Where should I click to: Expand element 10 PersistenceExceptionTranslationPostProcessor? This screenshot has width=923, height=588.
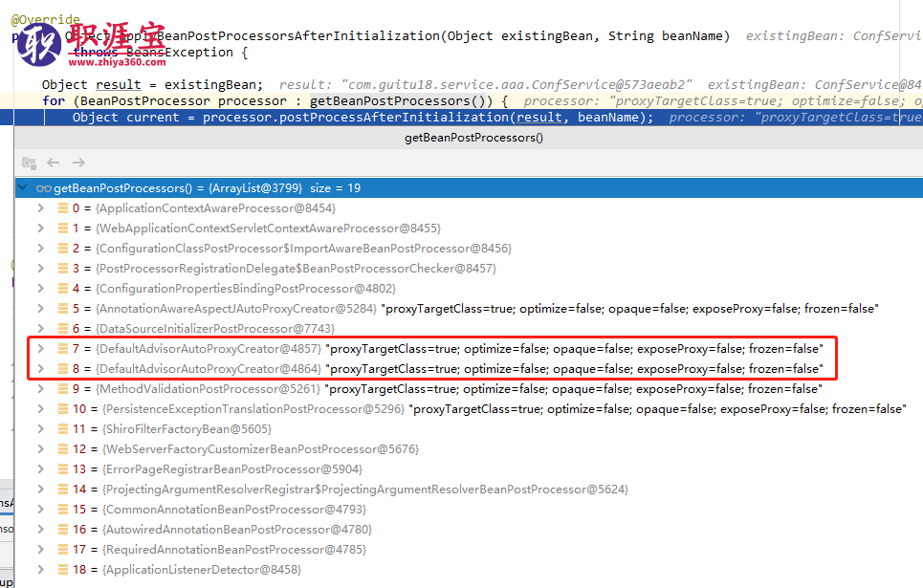tap(40, 408)
